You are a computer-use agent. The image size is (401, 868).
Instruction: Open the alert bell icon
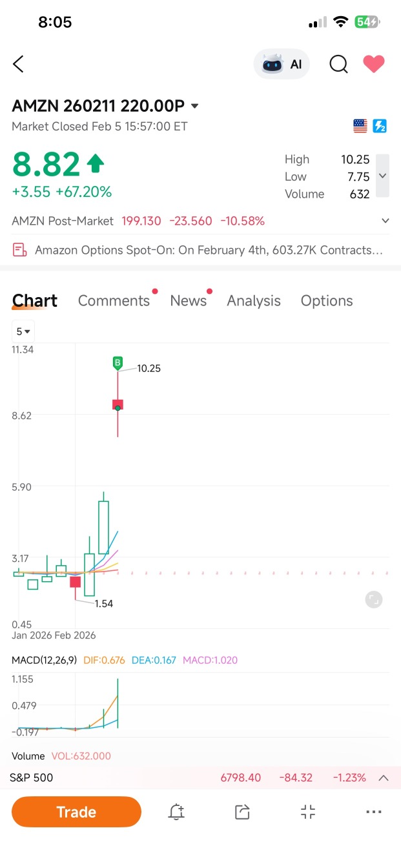pos(176,812)
